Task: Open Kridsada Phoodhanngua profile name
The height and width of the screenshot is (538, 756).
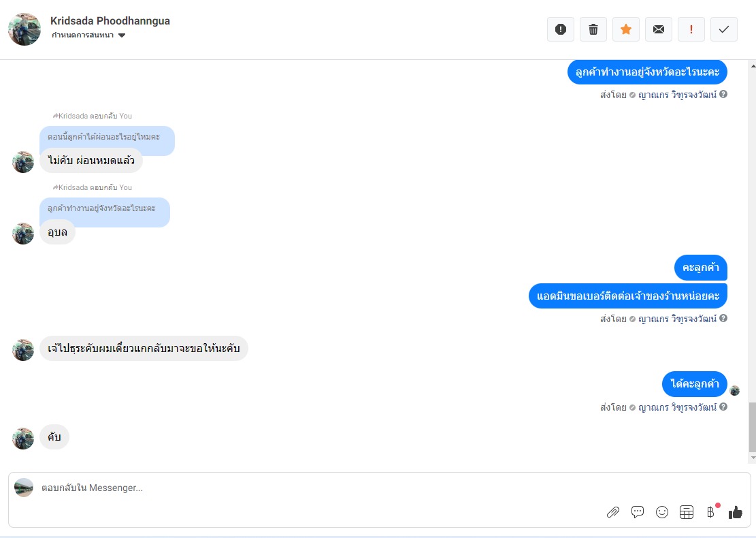Action: pyautogui.click(x=110, y=20)
